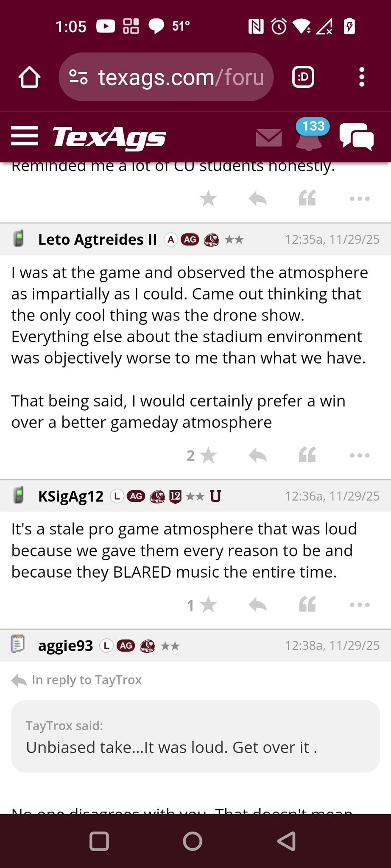Star Leto Agtreides II's post
Image resolution: width=391 pixels, height=868 pixels.
click(208, 456)
